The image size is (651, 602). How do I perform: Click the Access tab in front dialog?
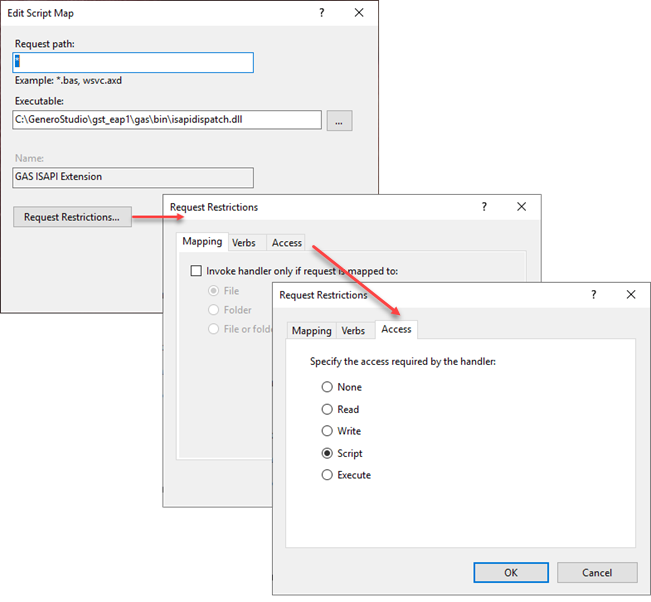396,330
